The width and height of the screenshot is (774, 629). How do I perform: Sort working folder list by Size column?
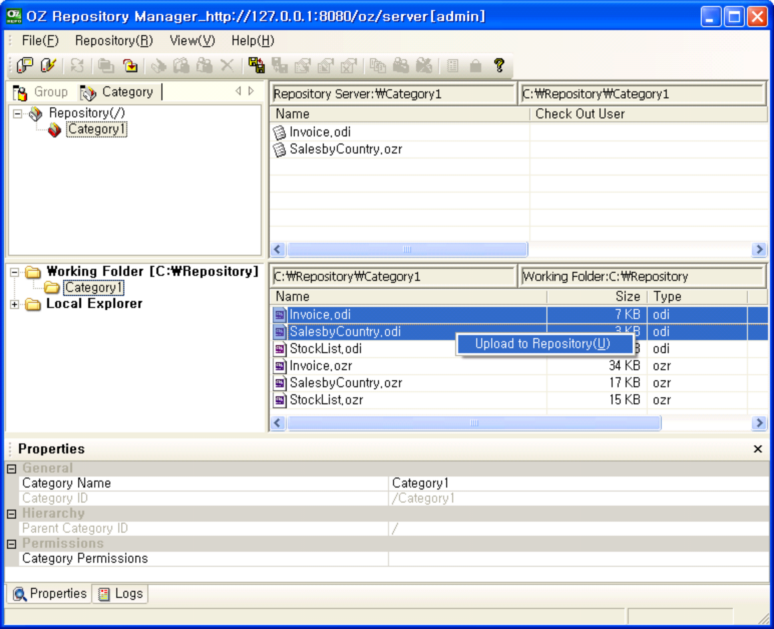tap(597, 297)
